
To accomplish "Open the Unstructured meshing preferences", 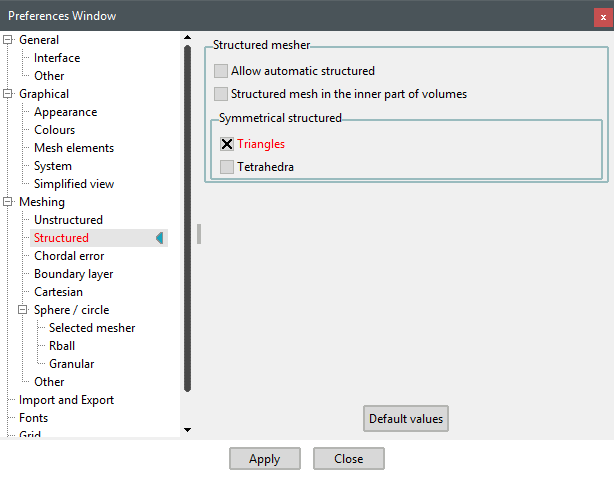I will (68, 220).
